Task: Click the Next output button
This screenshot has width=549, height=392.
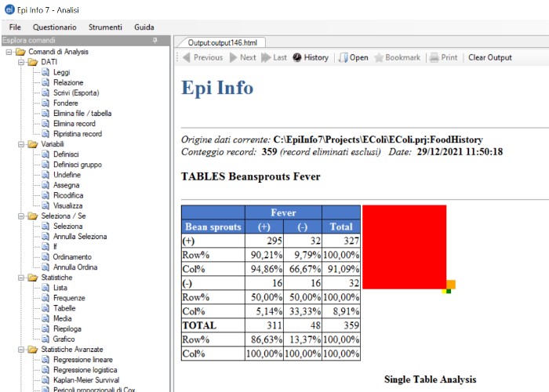Action: click(x=243, y=57)
